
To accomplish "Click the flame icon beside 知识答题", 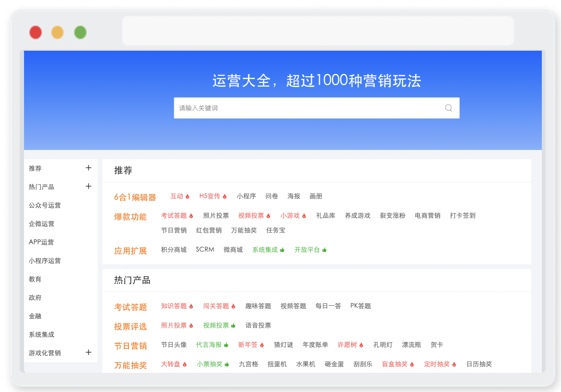I will tap(191, 306).
